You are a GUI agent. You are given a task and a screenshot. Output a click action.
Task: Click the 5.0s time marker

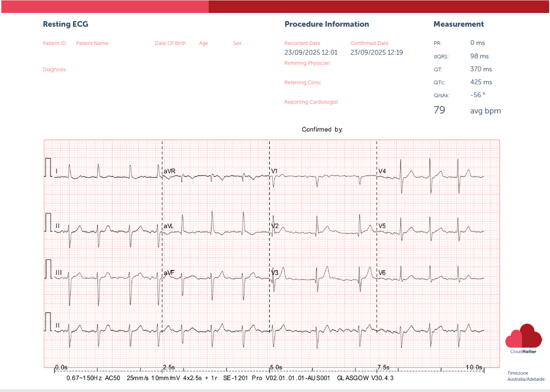pos(276,367)
